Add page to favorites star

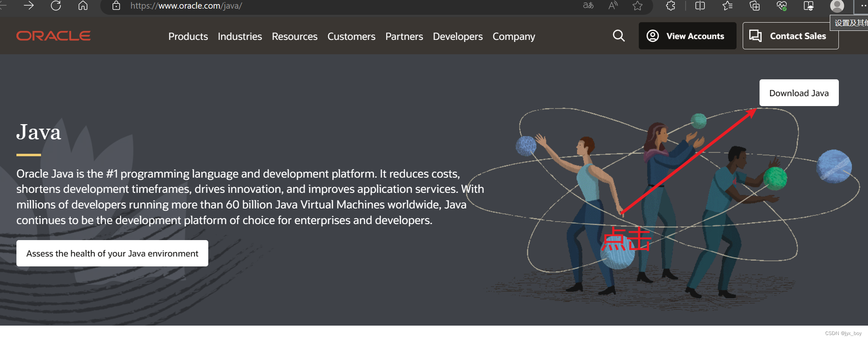638,5
